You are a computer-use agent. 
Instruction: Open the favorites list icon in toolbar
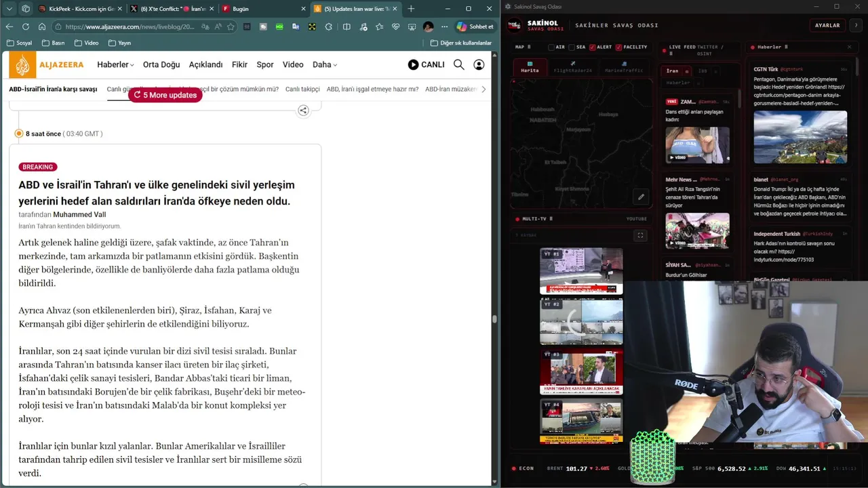[379, 27]
